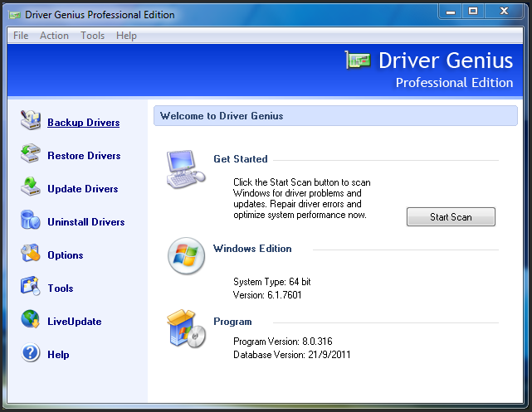Click the Windows Edition heading
The height and width of the screenshot is (412, 532).
252,249
